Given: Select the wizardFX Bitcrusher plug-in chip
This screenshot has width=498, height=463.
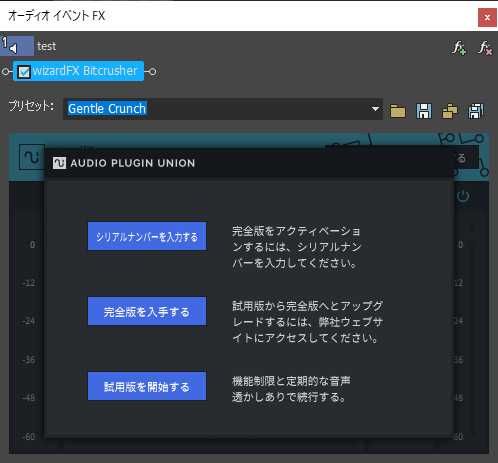Looking at the screenshot, I should pyautogui.click(x=79, y=71).
